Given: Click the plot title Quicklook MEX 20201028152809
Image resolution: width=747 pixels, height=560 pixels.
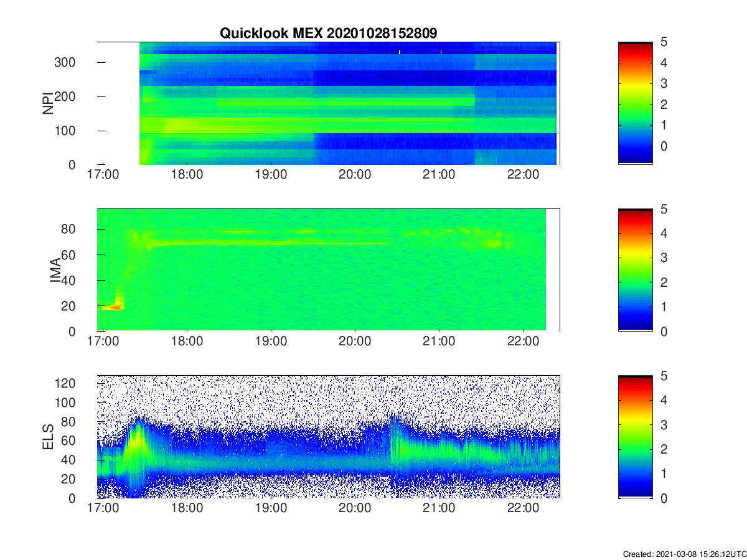Looking at the screenshot, I should [x=329, y=33].
